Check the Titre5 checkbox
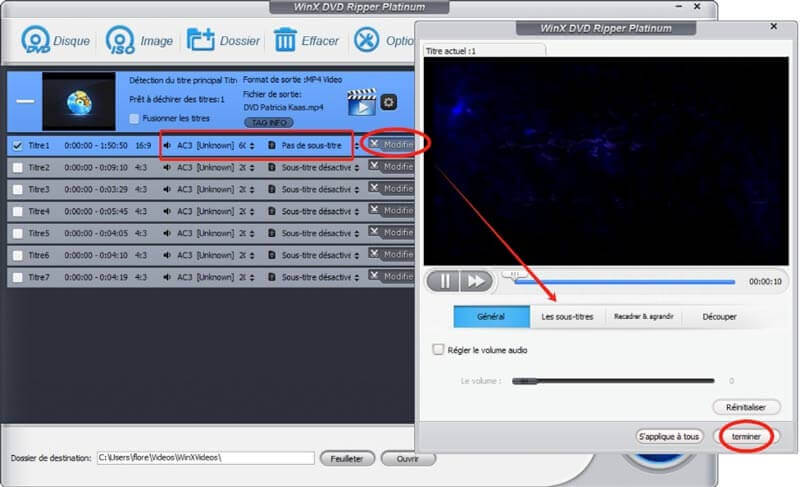This screenshot has width=800, height=487. (18, 234)
